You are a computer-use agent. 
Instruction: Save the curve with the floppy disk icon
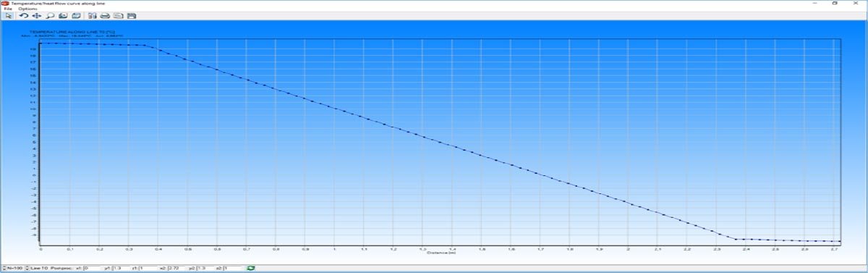[x=131, y=15]
